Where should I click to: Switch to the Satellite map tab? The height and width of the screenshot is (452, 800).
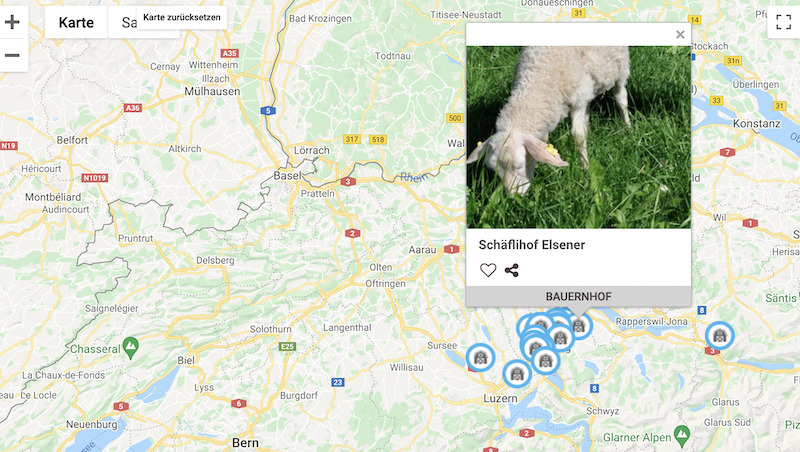pyautogui.click(x=129, y=22)
